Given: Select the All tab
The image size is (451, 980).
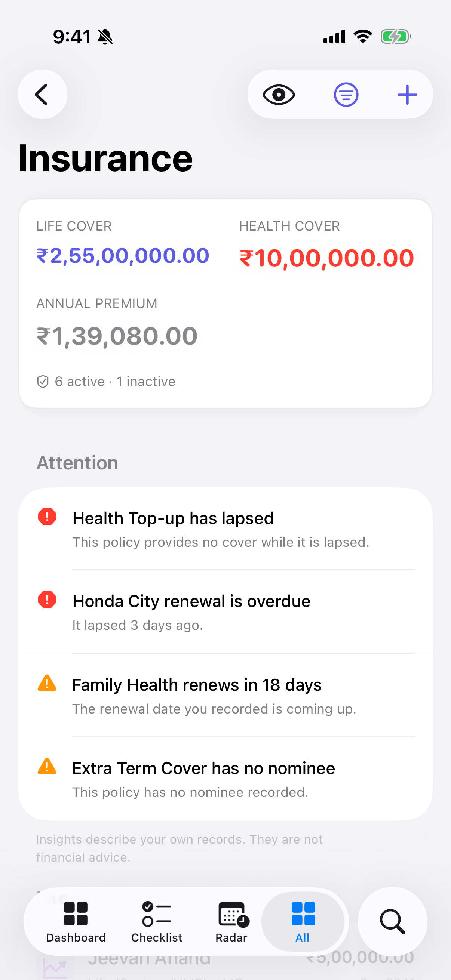Looking at the screenshot, I should (303, 921).
